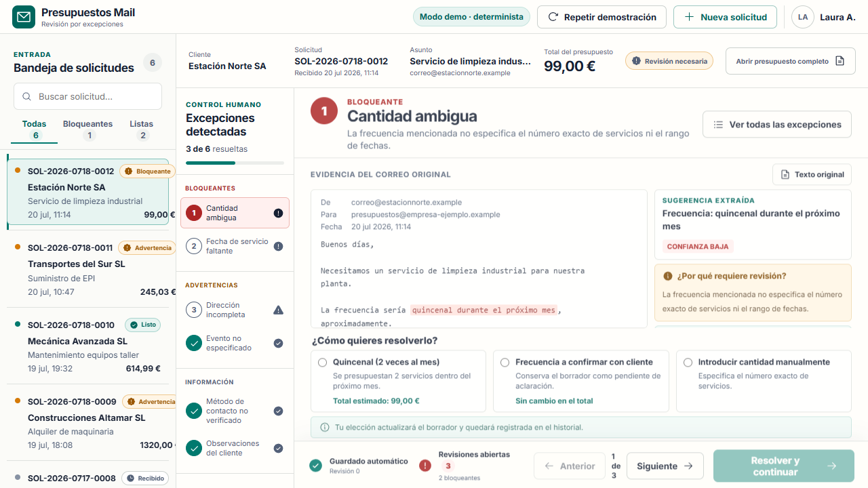This screenshot has height=488, width=868.
Task: Click Ver todas las excepciones button
Action: tap(777, 125)
